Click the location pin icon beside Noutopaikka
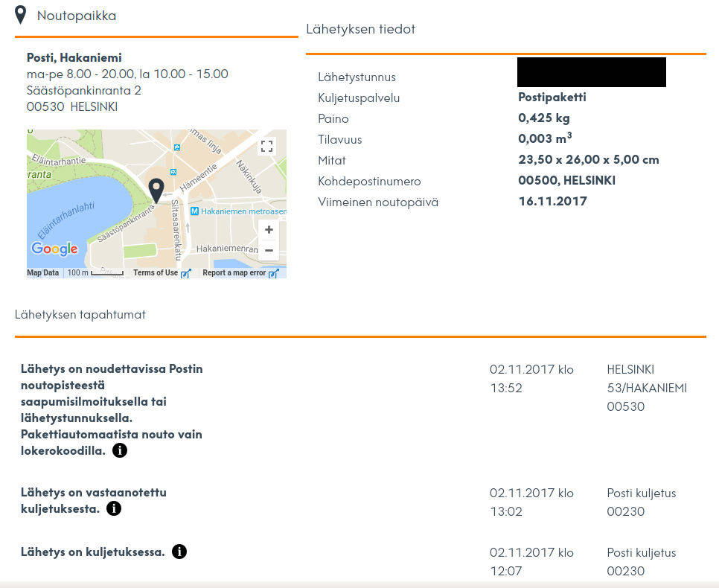Viewport: 719px width, 588px height. [x=20, y=13]
